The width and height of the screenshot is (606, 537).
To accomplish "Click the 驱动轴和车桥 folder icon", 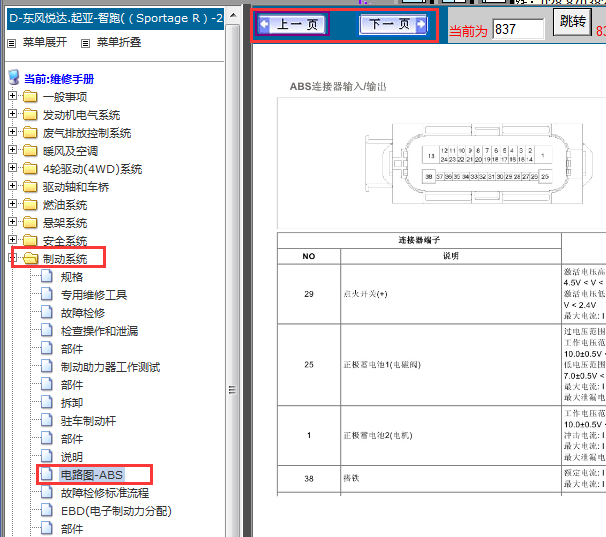I will (30, 186).
